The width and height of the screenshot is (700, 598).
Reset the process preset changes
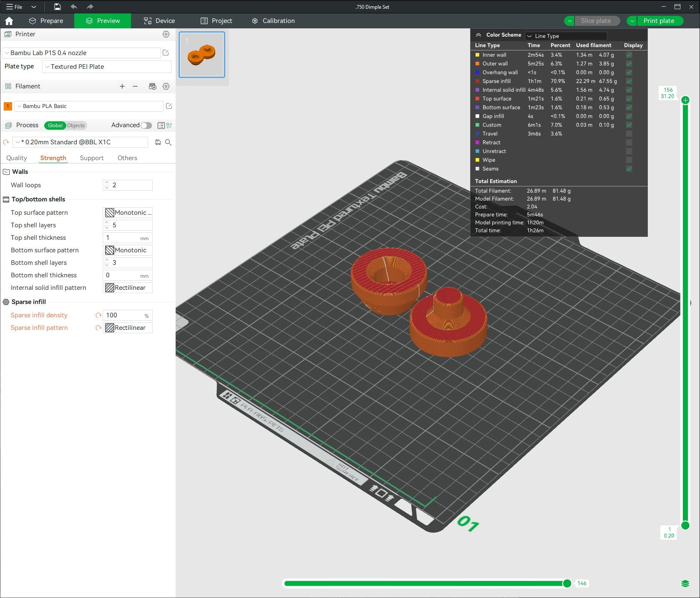[x=6, y=142]
